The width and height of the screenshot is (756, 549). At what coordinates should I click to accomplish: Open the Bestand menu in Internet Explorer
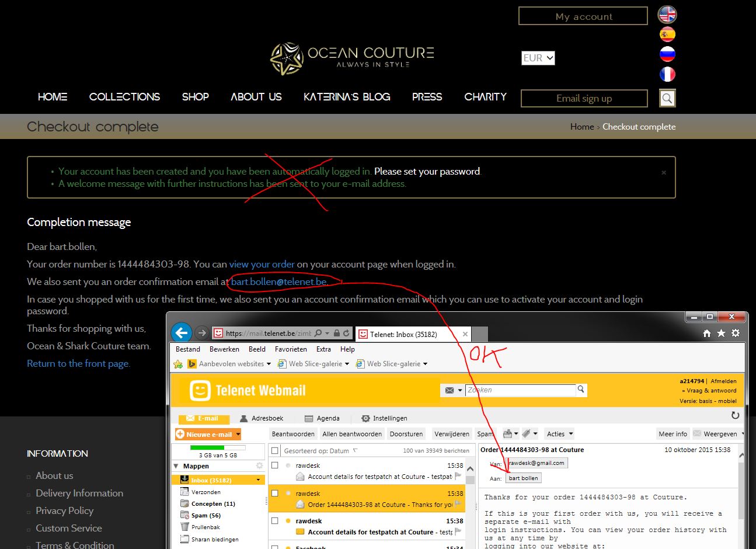pyautogui.click(x=187, y=349)
